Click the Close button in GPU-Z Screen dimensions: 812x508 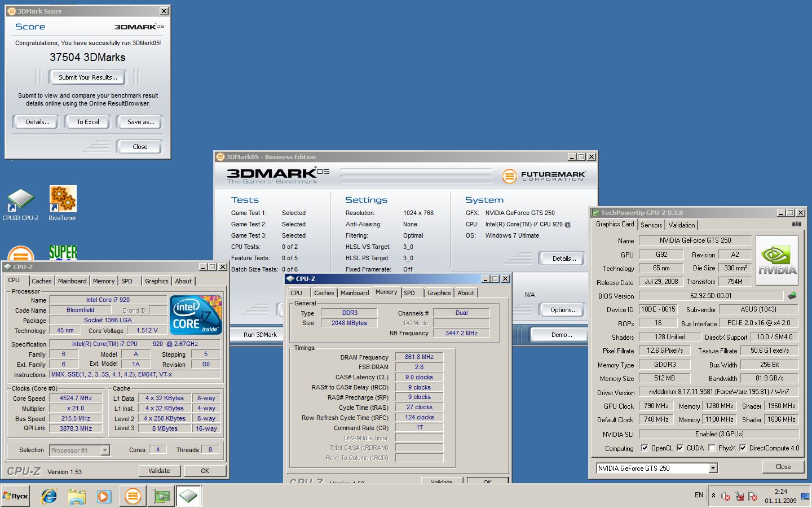[783, 467]
